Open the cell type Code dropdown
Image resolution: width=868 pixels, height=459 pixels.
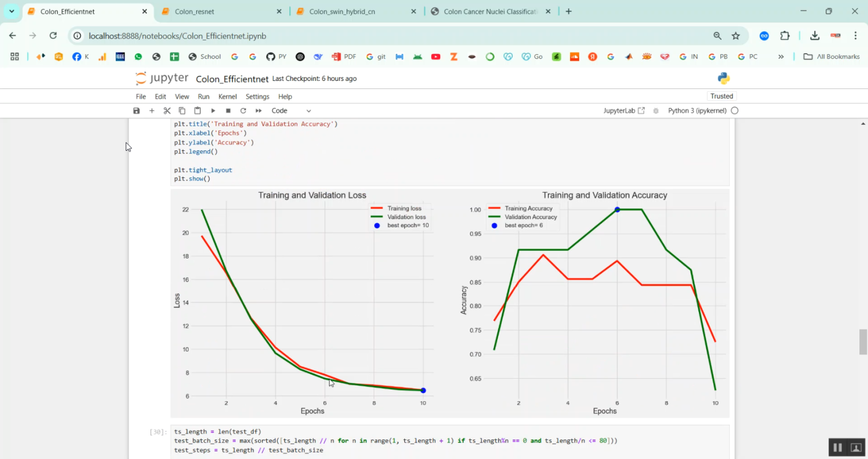click(291, 110)
